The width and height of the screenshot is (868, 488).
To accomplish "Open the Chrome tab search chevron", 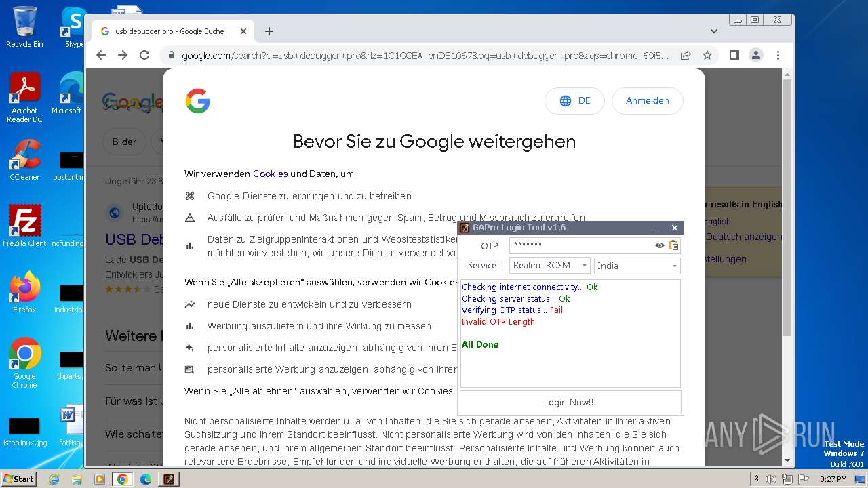I will pos(714,31).
